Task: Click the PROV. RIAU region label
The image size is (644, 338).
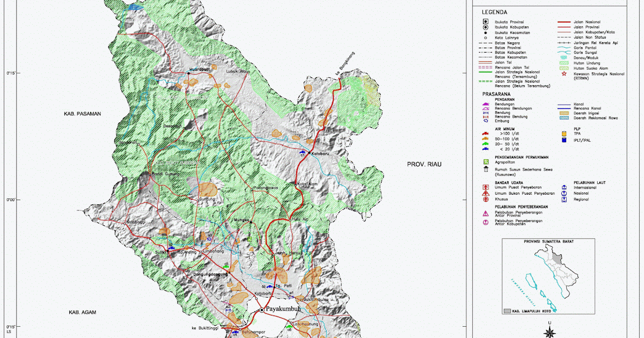Action: click(424, 164)
